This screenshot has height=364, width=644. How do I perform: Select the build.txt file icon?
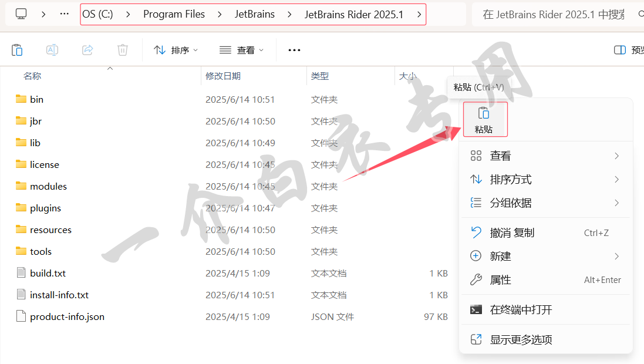click(21, 273)
